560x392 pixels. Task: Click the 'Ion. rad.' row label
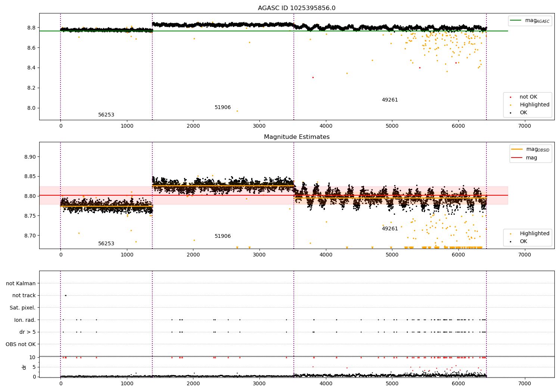click(25, 320)
